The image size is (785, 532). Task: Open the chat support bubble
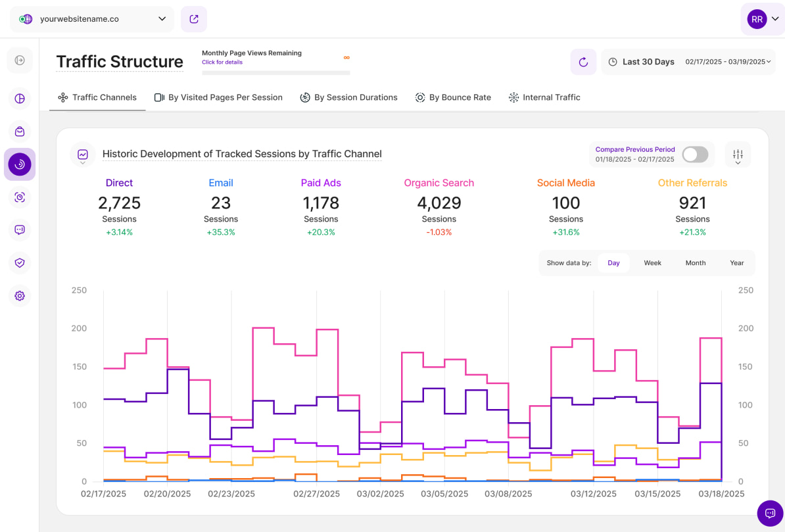770,513
